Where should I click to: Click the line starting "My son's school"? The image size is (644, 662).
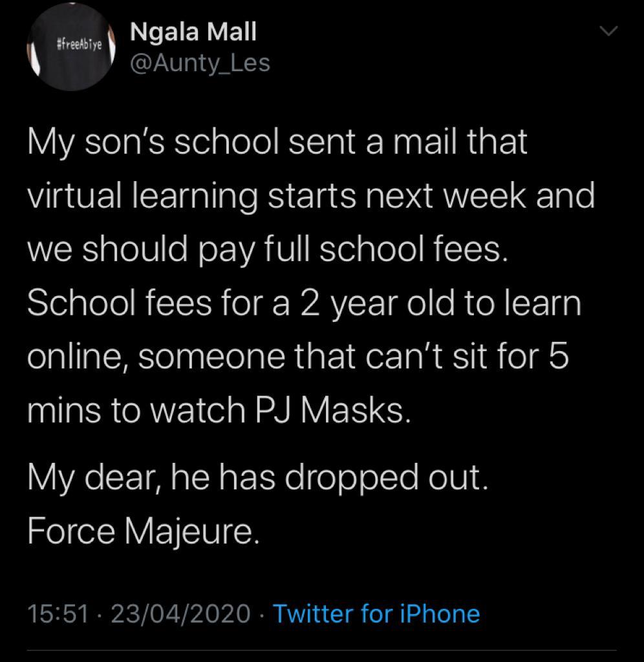pyautogui.click(x=277, y=143)
